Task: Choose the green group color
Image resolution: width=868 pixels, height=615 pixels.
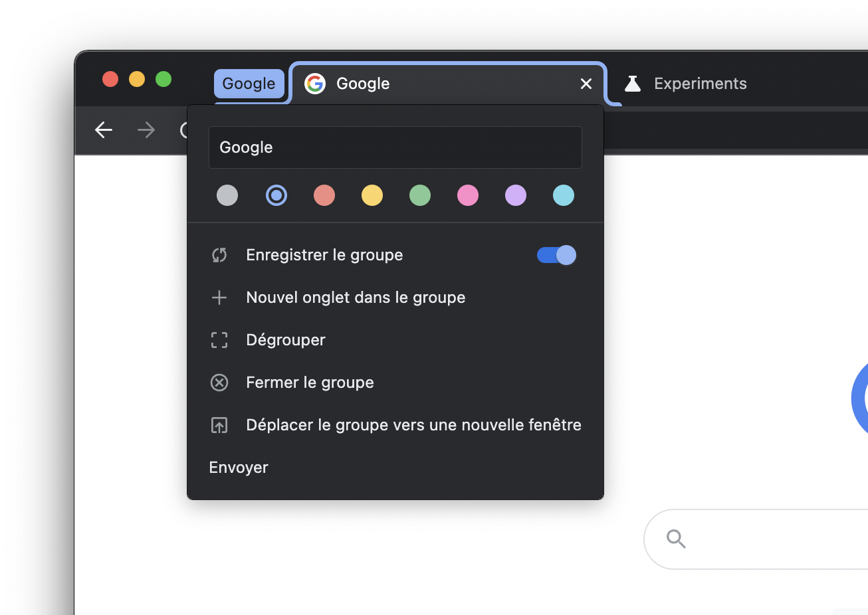Action: click(x=420, y=195)
